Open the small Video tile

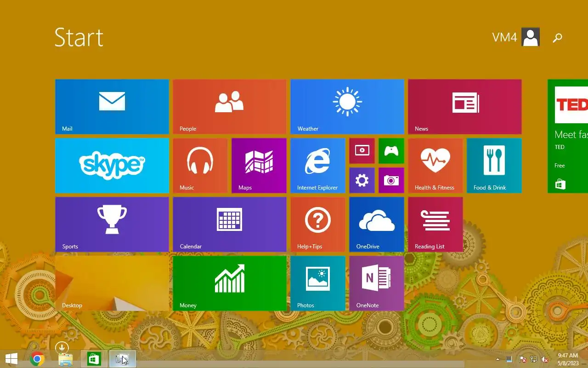pos(362,151)
